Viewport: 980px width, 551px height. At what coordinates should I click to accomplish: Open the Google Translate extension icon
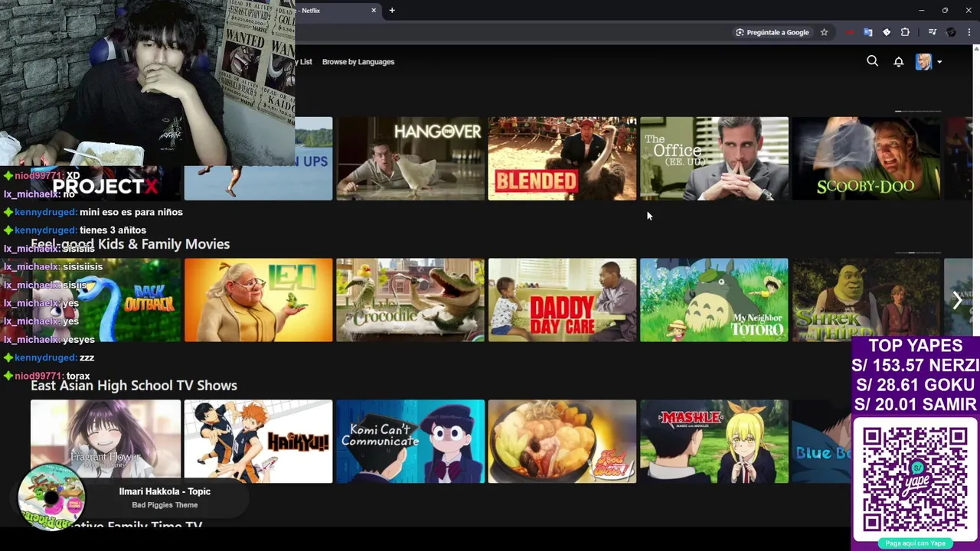pos(868,32)
